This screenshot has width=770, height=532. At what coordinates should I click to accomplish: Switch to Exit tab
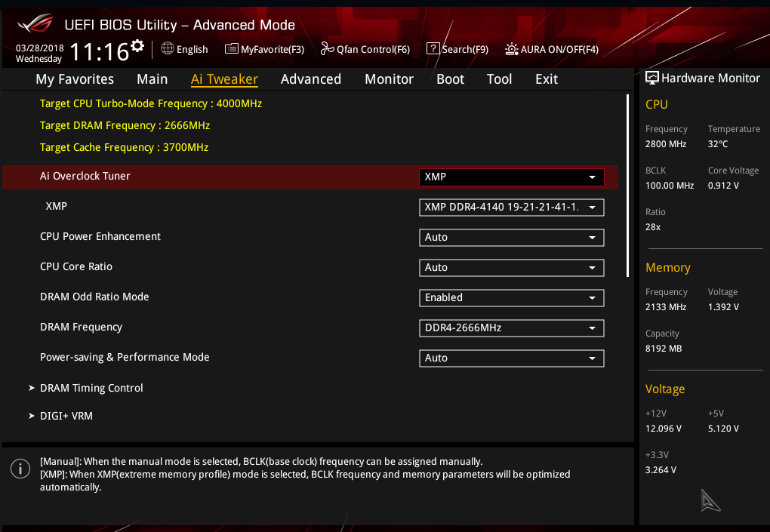[547, 79]
